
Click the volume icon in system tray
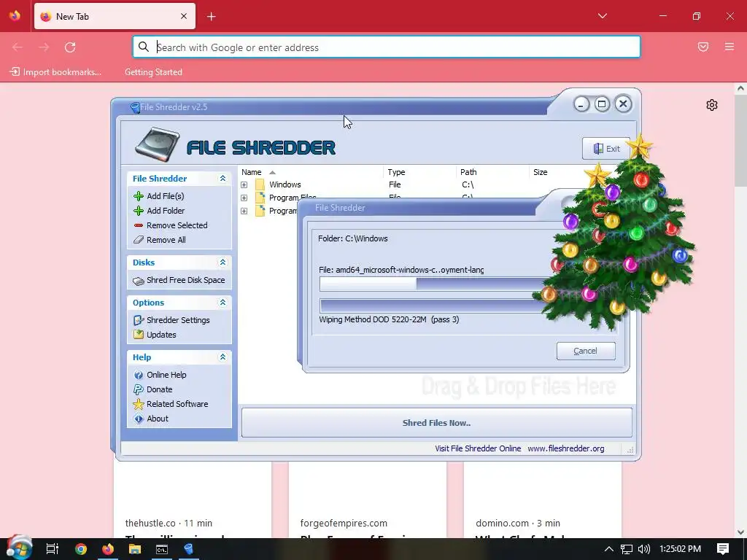tap(643, 549)
